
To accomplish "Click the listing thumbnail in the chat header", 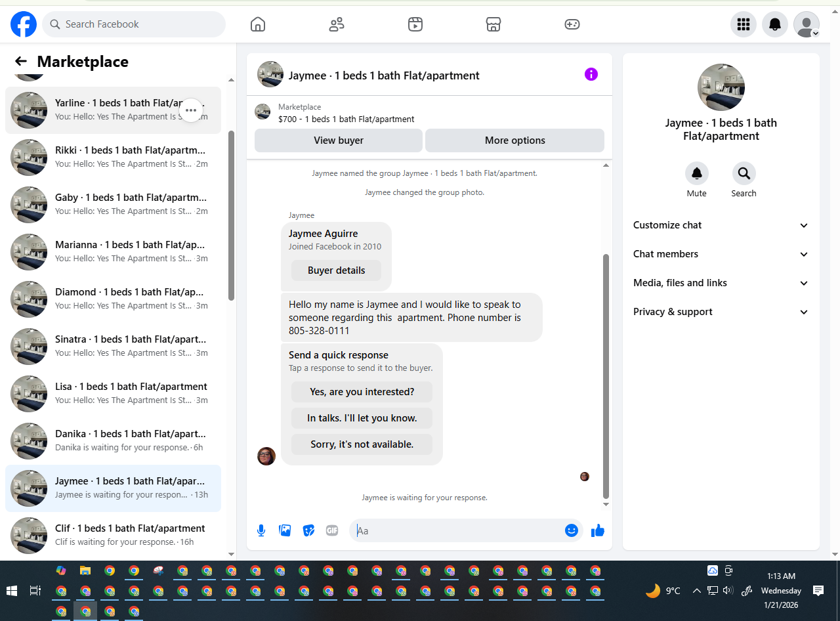I will coord(270,74).
